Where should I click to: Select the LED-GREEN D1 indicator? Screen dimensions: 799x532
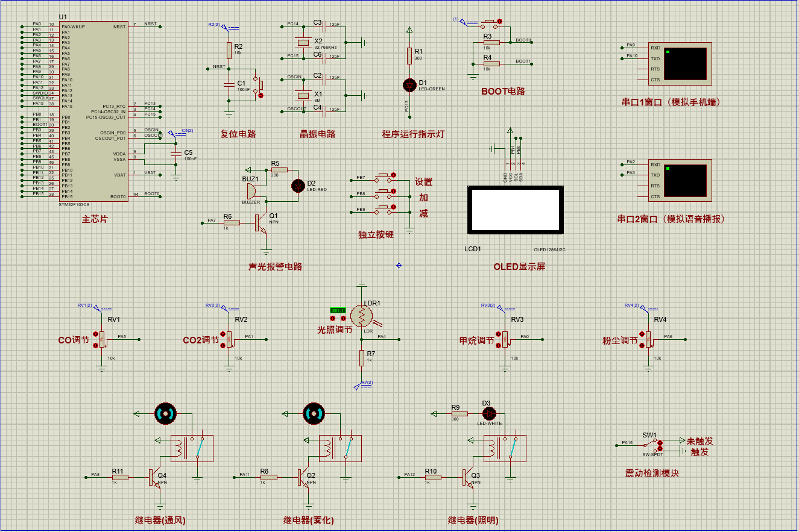[x=409, y=85]
